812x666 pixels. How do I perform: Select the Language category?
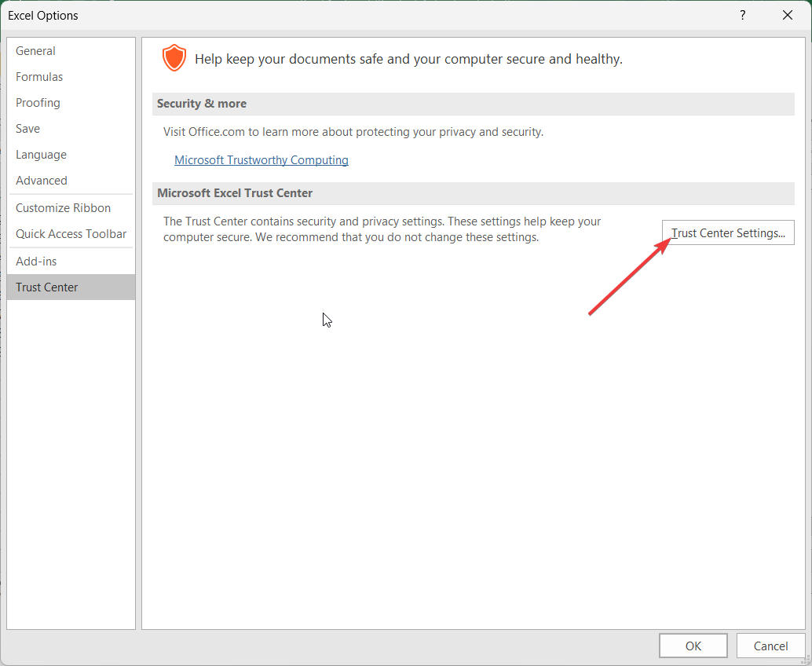(x=71, y=155)
